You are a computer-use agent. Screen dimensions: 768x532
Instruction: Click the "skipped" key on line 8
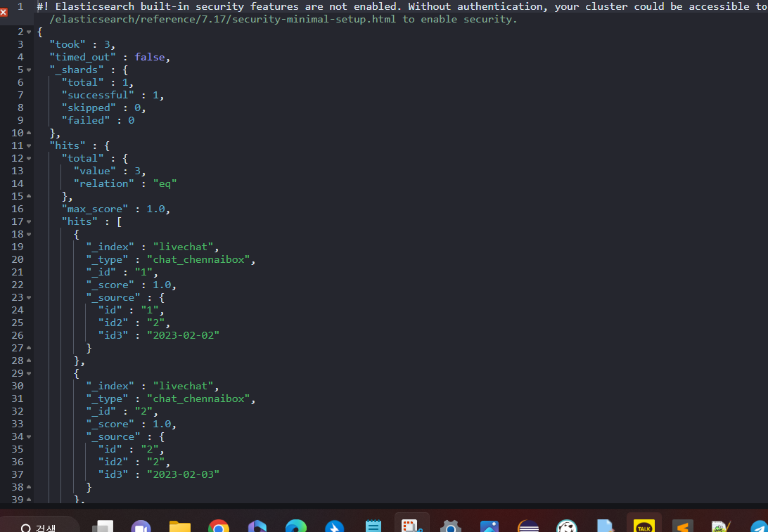click(x=89, y=108)
